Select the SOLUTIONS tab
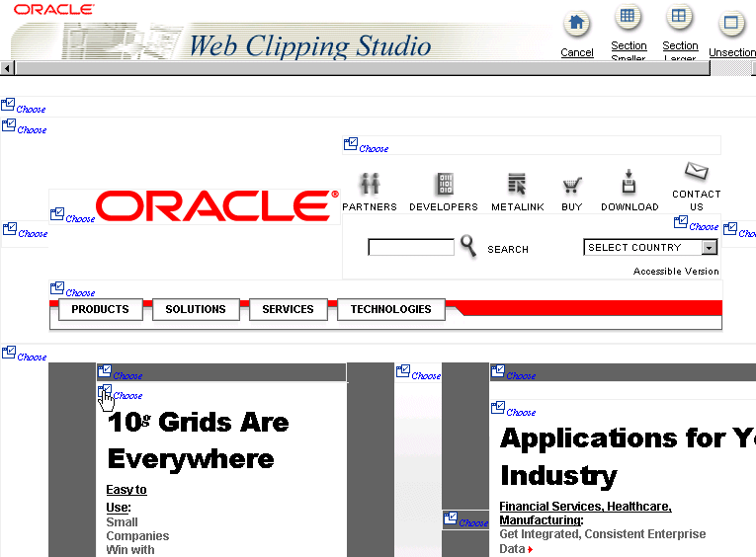756x557 pixels. [x=196, y=309]
